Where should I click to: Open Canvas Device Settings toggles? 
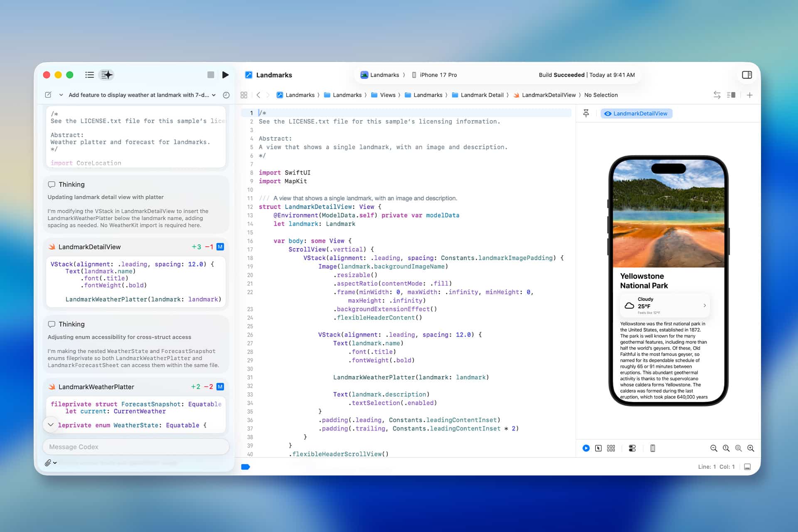632,448
